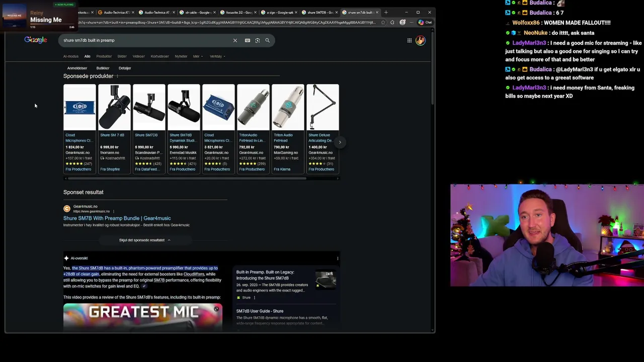The height and width of the screenshot is (362, 644).
Task: Open options for the Shure source card
Action: tap(255, 298)
